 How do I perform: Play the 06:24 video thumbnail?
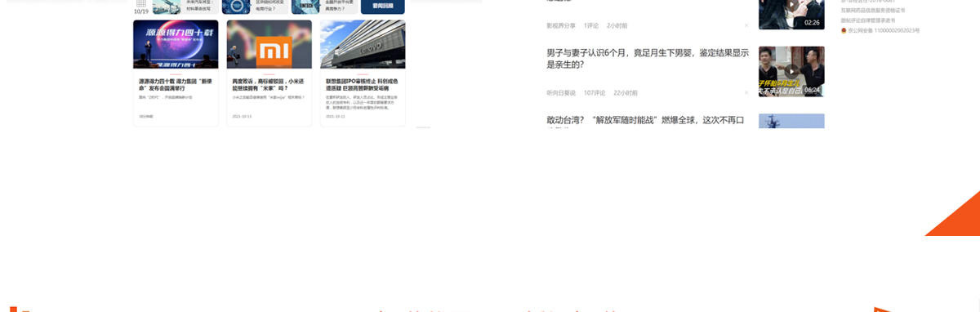[x=791, y=71]
